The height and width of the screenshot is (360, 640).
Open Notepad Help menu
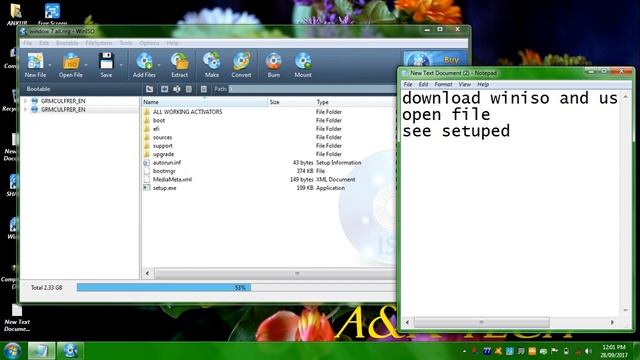coord(483,84)
